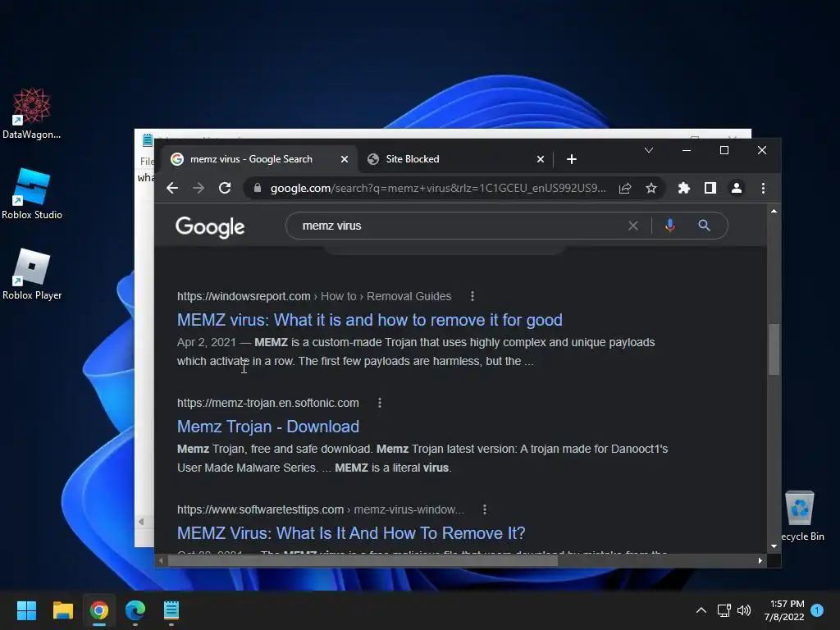Switch to the Site Blocked tab
840x630 pixels.
[x=456, y=159]
